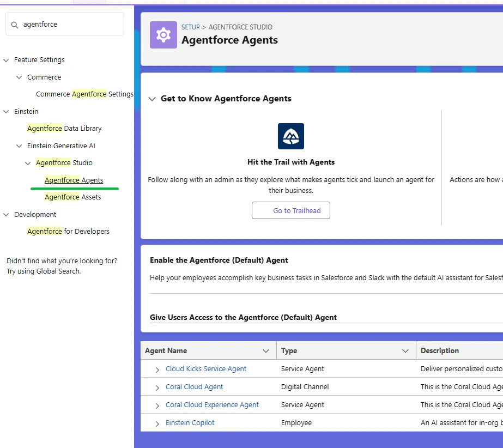Click the AGENTFORCE STUDIO breadcrumb text

pos(240,27)
